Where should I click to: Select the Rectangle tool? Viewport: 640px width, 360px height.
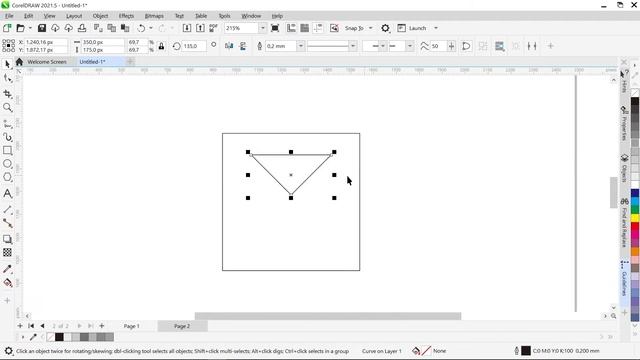tap(7, 151)
